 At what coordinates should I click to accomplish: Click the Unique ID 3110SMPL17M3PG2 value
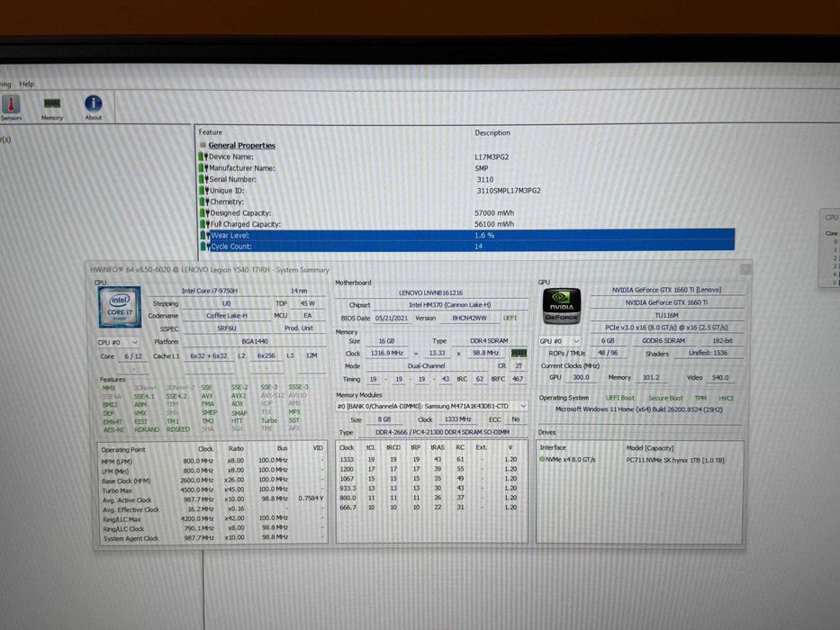click(x=509, y=190)
